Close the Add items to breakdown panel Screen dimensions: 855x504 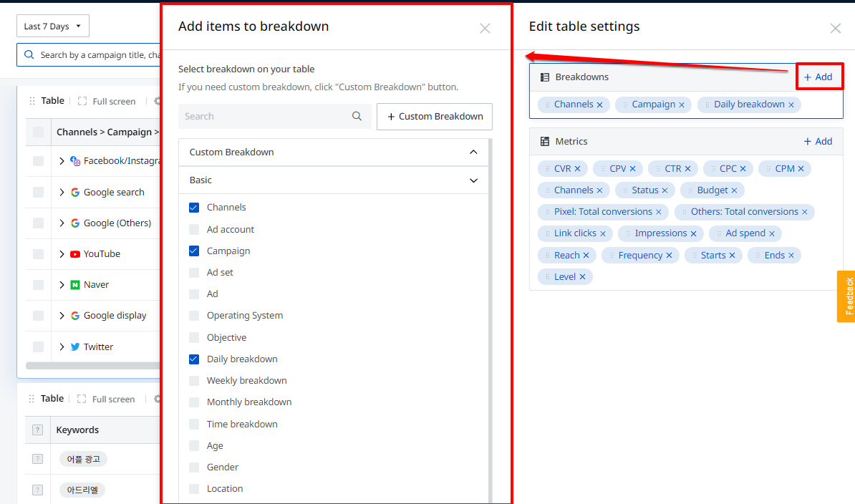[485, 29]
